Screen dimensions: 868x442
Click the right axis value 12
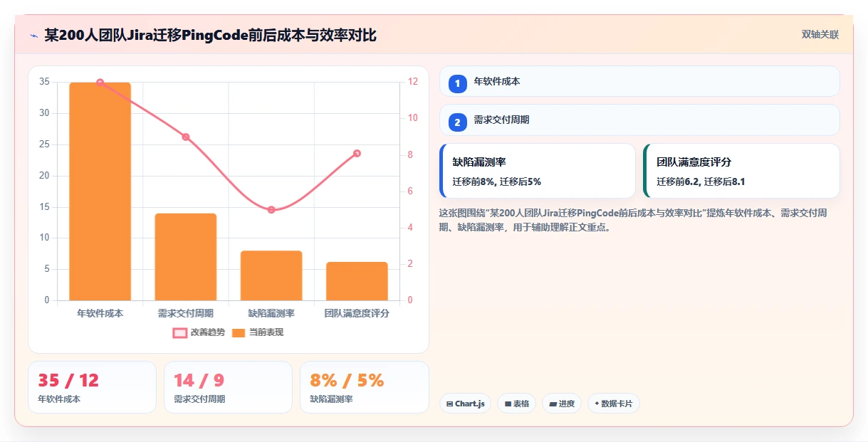[x=414, y=82]
